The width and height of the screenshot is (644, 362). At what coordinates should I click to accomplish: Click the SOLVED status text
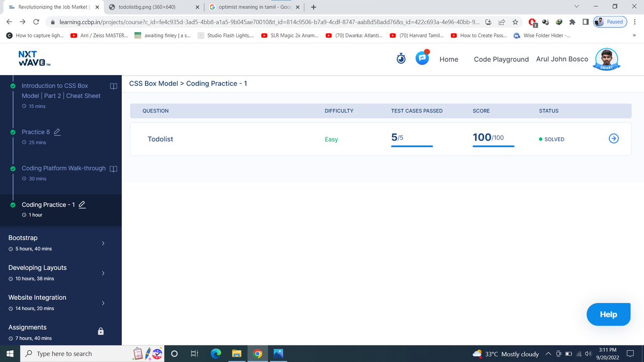tap(554, 139)
